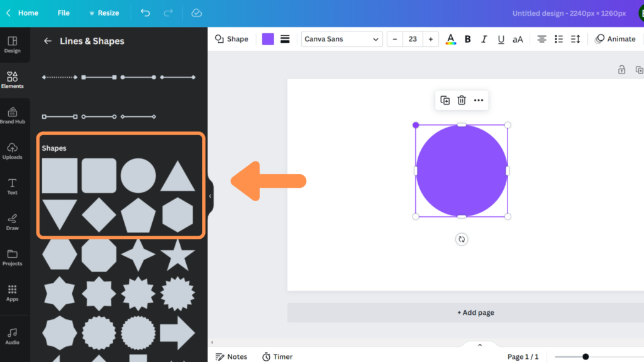Select the purple circle on canvas

462,171
